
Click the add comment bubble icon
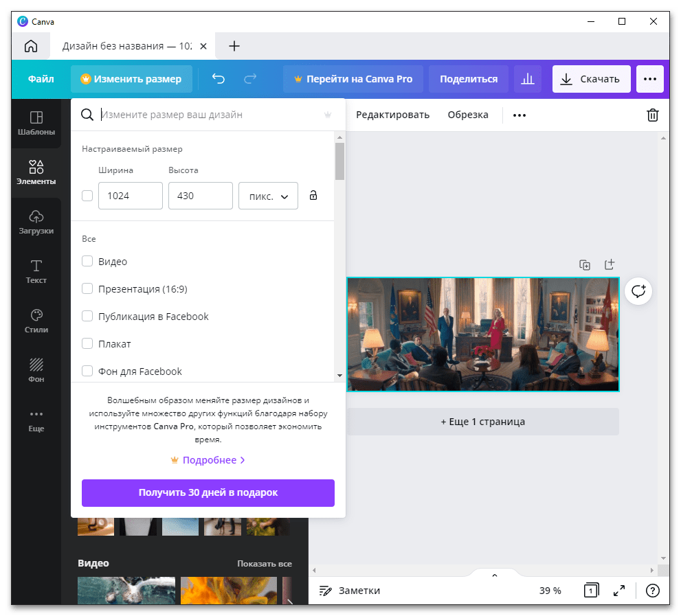638,291
